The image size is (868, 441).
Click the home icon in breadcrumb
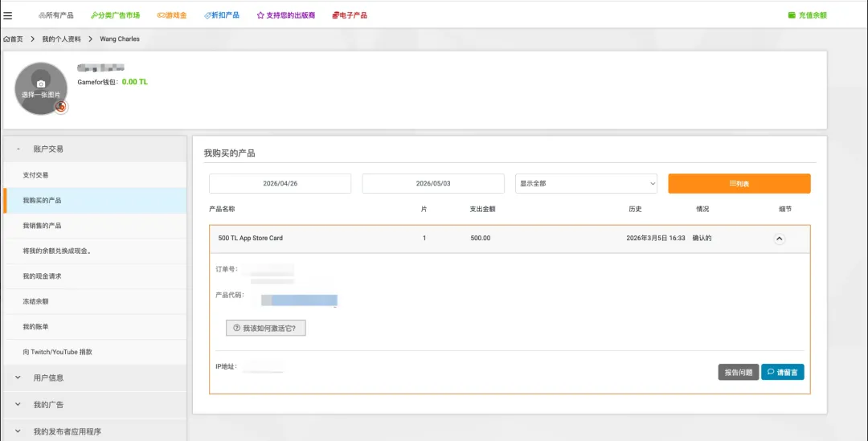(6, 39)
